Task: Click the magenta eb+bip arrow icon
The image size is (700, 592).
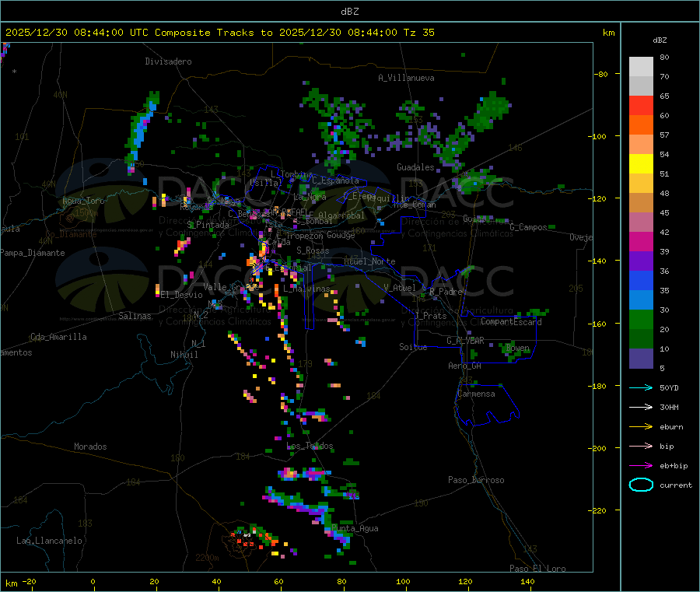Action: point(641,466)
